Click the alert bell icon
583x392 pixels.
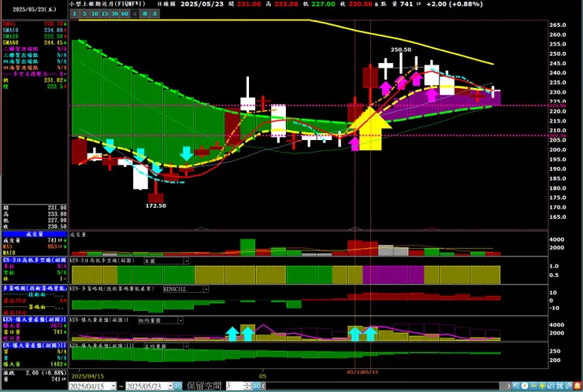click(577, 386)
